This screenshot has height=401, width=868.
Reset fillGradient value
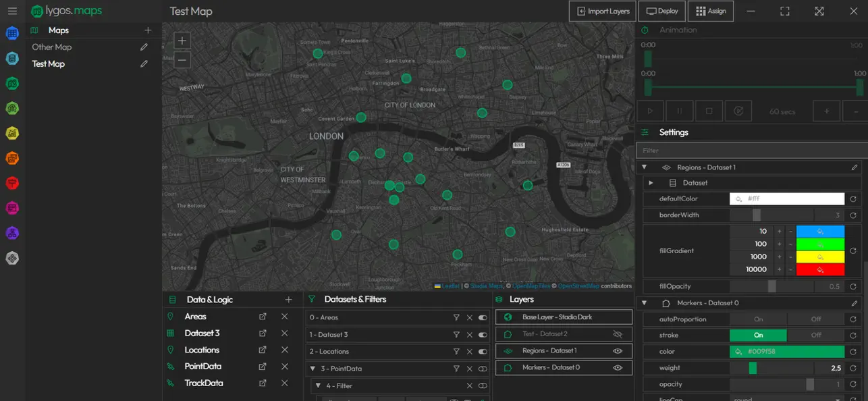point(853,250)
